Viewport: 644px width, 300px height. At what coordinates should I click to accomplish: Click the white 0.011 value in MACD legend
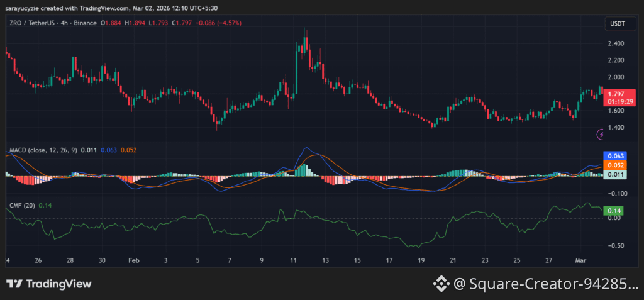coord(89,150)
